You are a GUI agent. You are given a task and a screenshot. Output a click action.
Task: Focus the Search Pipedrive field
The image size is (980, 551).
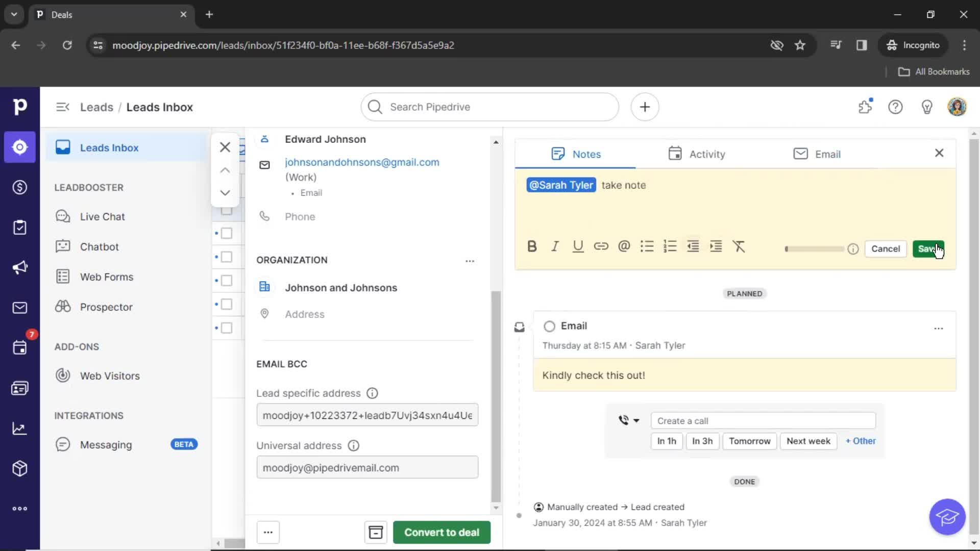[489, 107]
